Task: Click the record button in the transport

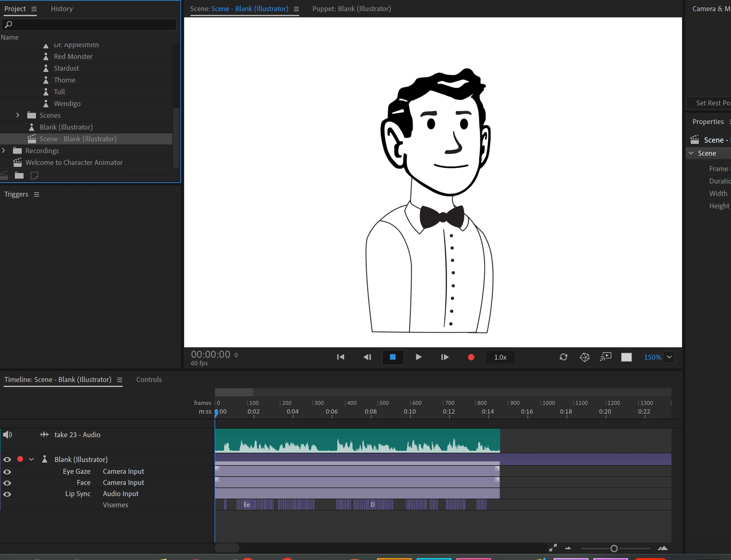Action: [x=471, y=357]
